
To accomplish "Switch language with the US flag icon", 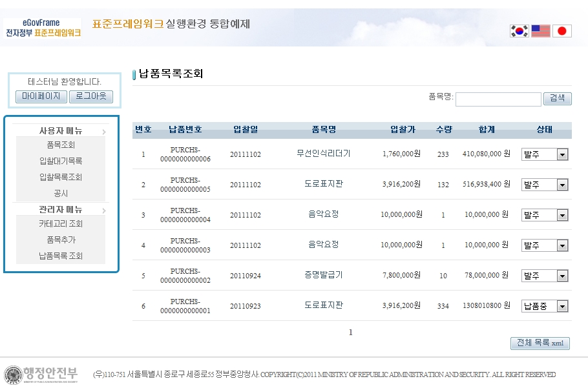I will pyautogui.click(x=541, y=31).
